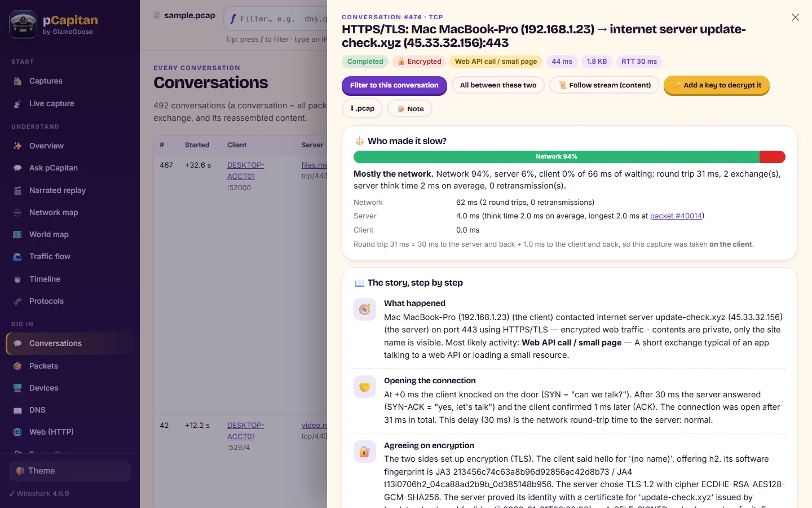This screenshot has height=508, width=812.
Task: Click the handshake icon beside Opening the connection
Action: [365, 387]
